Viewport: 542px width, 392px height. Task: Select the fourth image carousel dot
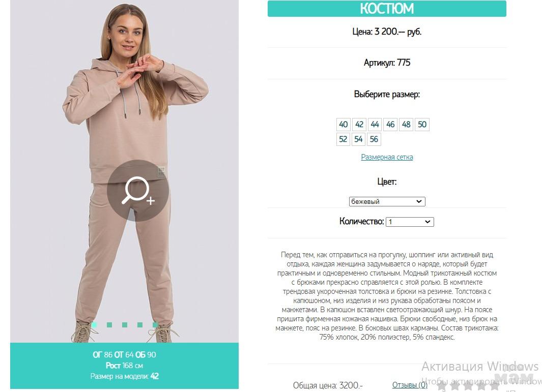[139, 325]
